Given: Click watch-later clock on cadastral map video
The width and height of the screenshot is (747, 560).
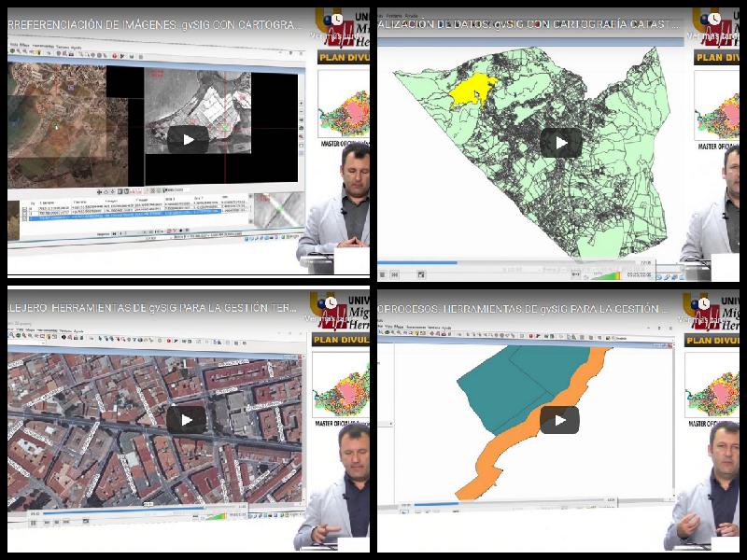Looking at the screenshot, I should (x=712, y=17).
